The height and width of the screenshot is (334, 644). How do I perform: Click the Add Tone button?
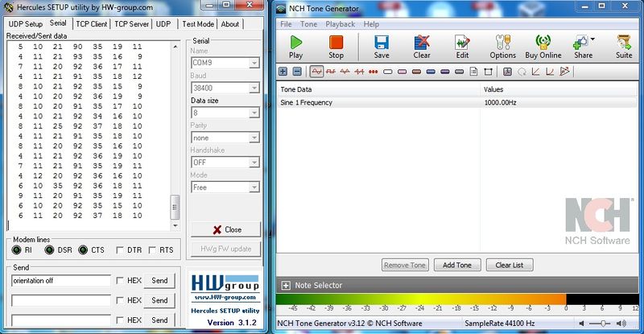tap(456, 265)
